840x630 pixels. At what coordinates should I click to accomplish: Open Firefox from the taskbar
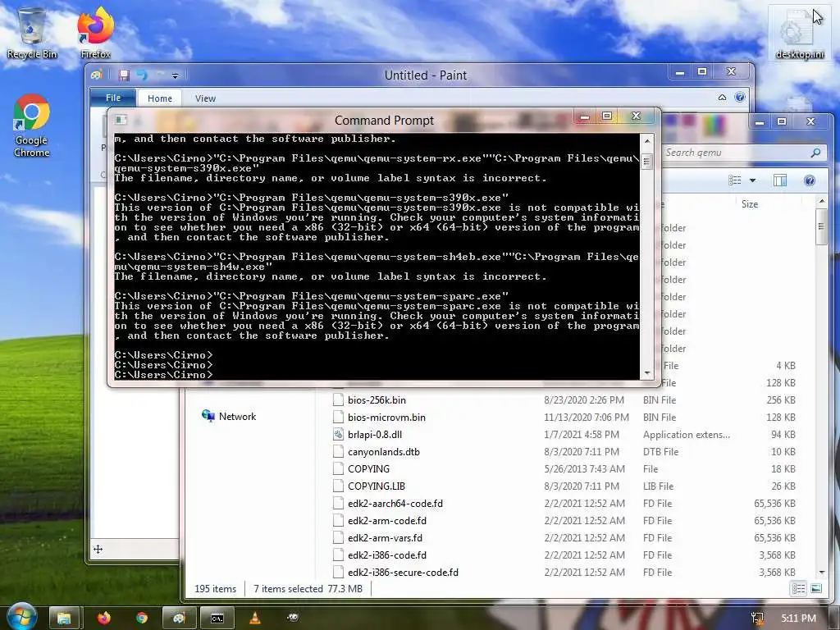(x=103, y=618)
